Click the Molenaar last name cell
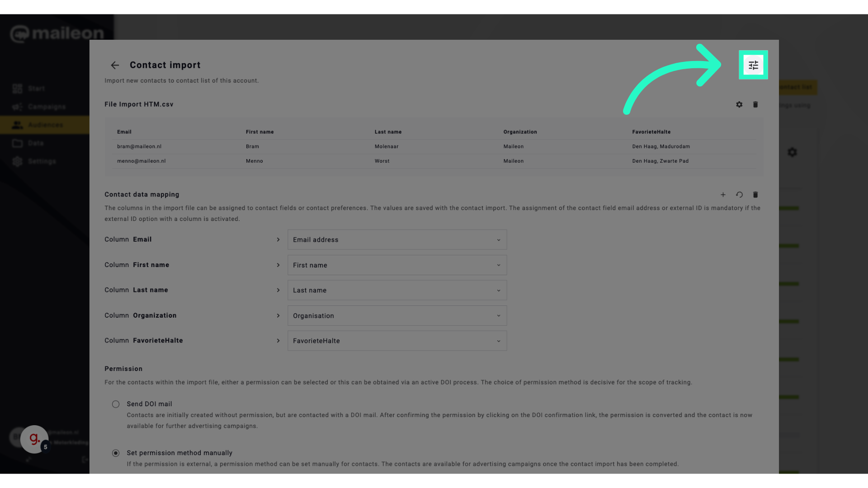The width and height of the screenshot is (868, 488). (387, 146)
